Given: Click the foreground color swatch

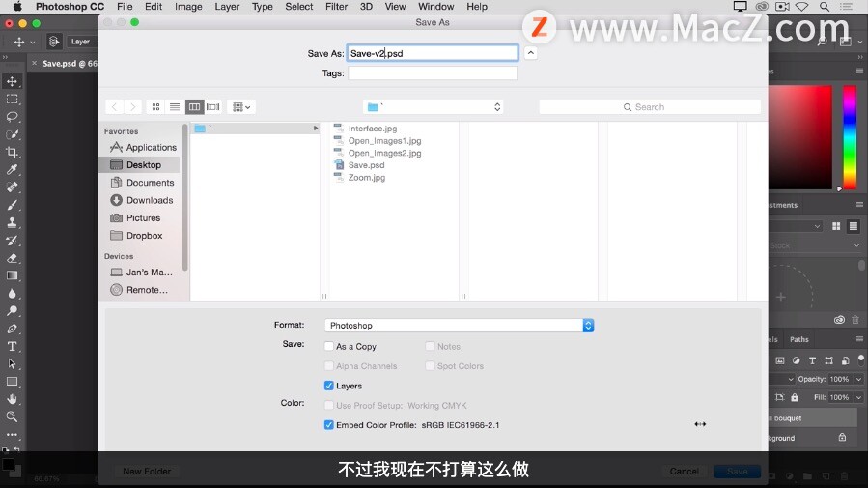Looking at the screenshot, I should (x=8, y=464).
